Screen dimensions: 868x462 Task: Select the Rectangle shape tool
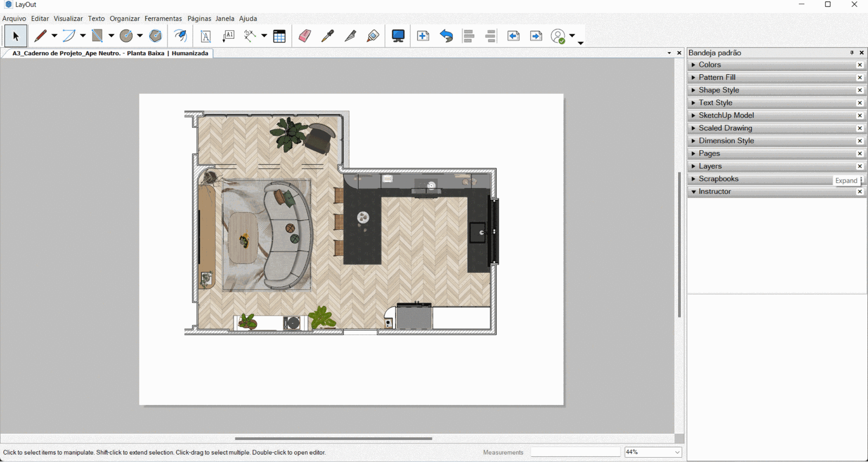(97, 36)
